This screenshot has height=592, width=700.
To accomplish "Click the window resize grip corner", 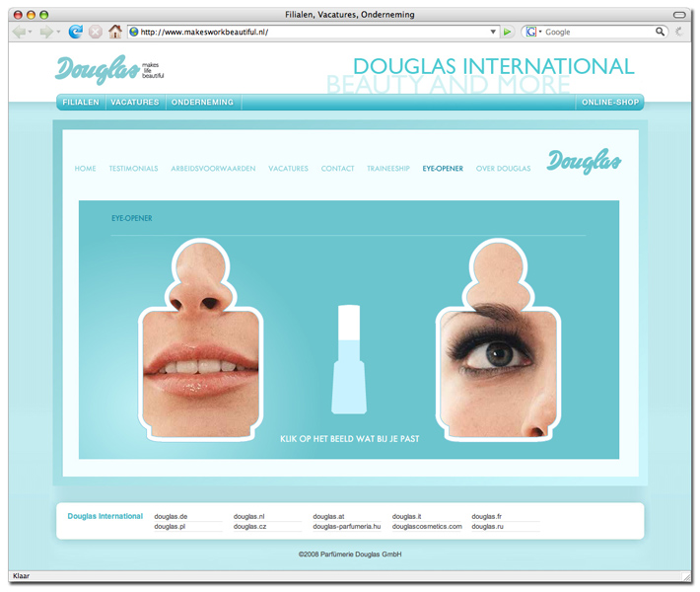I will tap(686, 576).
